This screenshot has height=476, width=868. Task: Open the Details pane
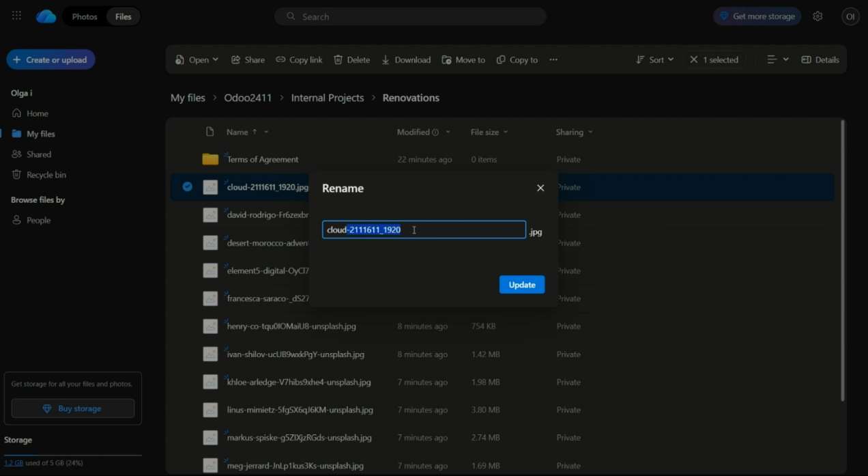pyautogui.click(x=820, y=60)
